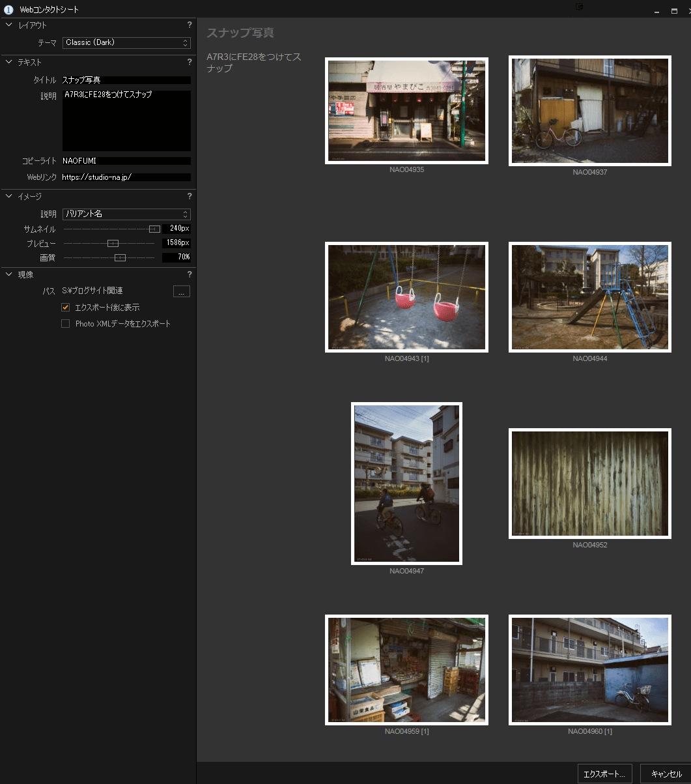
Task: Collapse the テキスト section
Action: (8, 63)
